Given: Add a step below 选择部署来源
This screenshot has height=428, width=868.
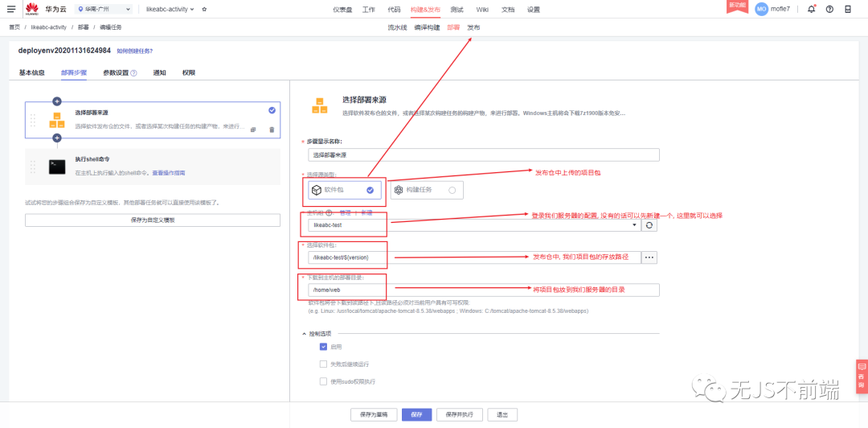Looking at the screenshot, I should (x=56, y=138).
